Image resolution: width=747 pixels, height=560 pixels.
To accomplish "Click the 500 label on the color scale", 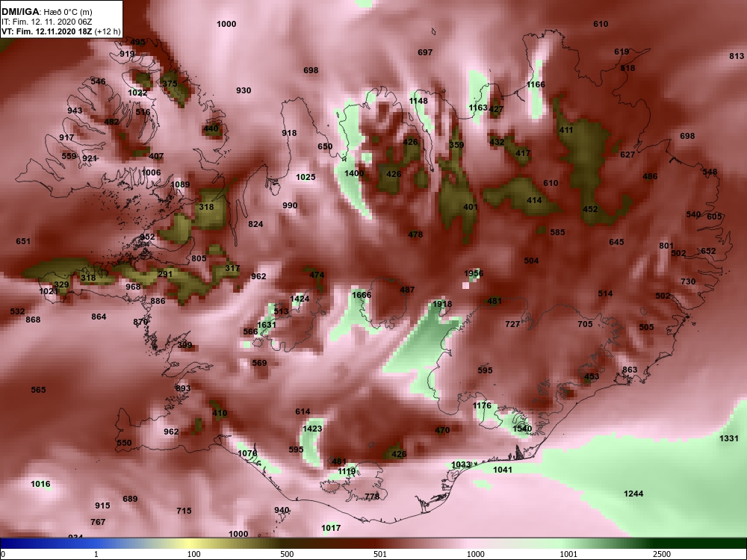I will [287, 554].
